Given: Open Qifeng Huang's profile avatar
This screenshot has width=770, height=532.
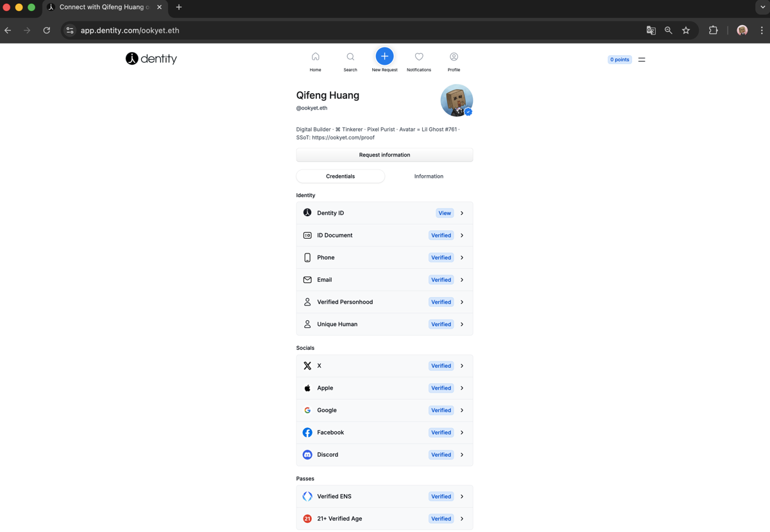Looking at the screenshot, I should tap(456, 100).
